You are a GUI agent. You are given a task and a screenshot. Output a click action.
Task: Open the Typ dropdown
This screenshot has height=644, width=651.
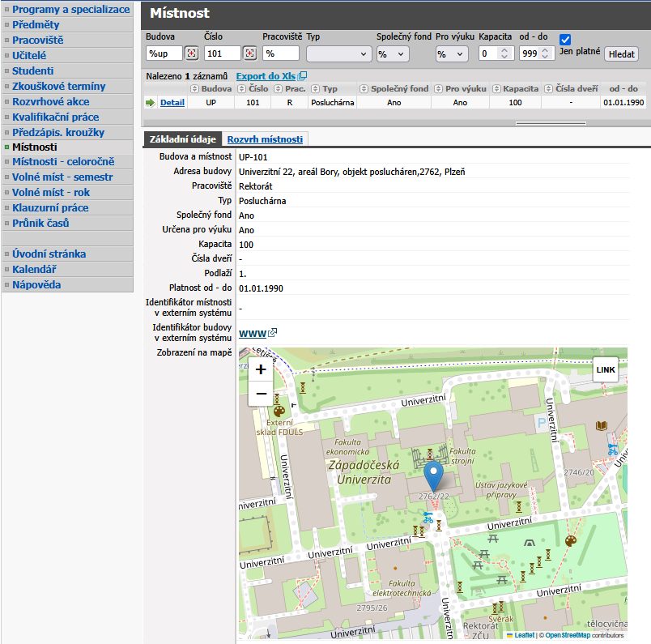click(338, 53)
